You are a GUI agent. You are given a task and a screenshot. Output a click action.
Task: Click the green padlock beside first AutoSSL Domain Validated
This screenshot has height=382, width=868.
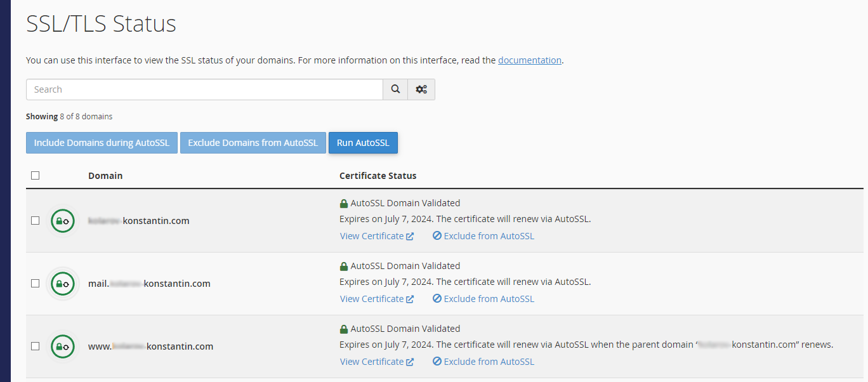pyautogui.click(x=344, y=204)
